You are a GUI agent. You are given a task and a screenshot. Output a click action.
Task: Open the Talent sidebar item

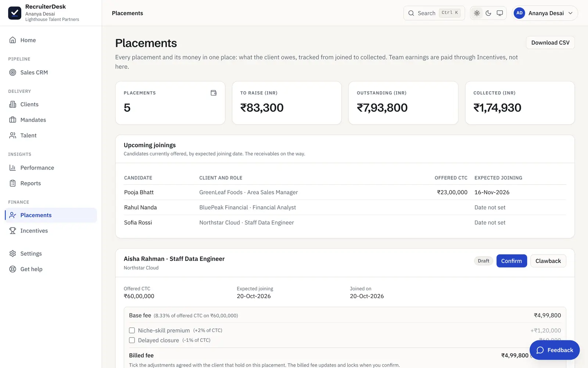[x=51, y=135]
